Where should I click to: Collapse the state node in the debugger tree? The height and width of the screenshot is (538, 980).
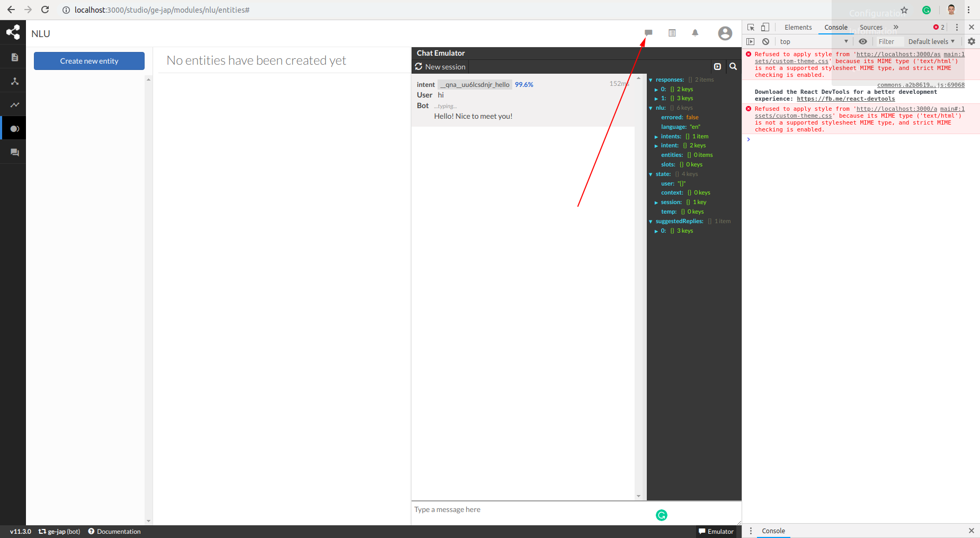pyautogui.click(x=651, y=174)
